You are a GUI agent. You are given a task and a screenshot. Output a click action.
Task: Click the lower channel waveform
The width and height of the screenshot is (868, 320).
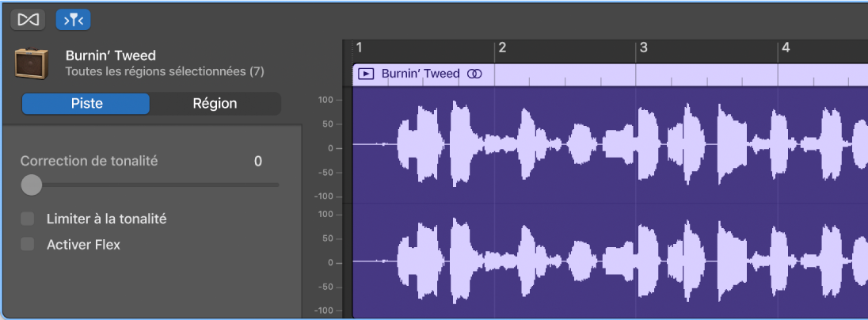[x=602, y=261]
